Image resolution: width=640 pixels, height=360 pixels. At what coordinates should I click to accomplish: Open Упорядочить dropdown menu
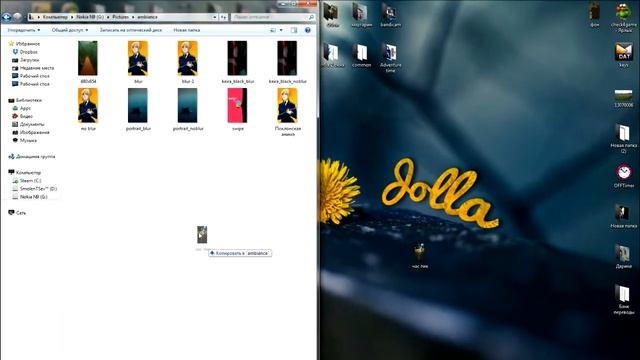point(24,30)
